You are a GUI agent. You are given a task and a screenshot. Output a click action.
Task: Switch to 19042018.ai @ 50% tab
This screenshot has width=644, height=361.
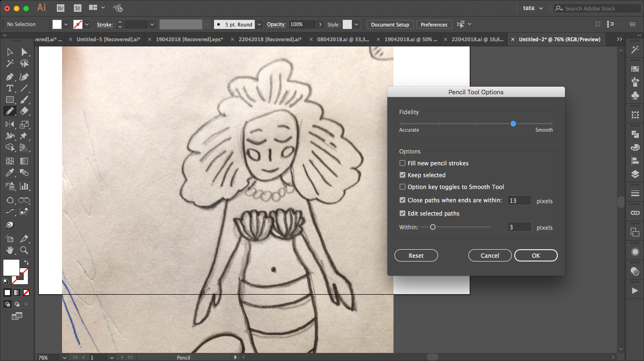tap(411, 39)
